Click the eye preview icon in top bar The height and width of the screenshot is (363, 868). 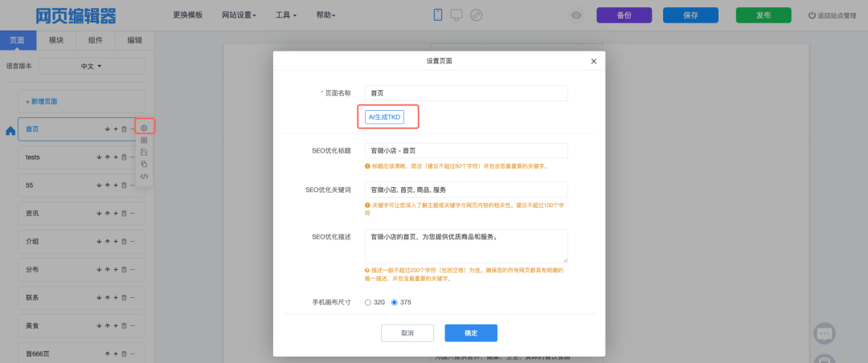pyautogui.click(x=576, y=15)
